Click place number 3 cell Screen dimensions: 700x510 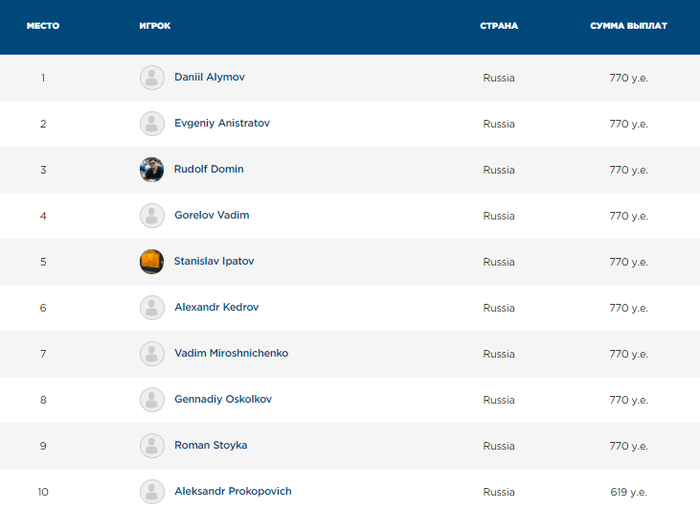coord(43,170)
